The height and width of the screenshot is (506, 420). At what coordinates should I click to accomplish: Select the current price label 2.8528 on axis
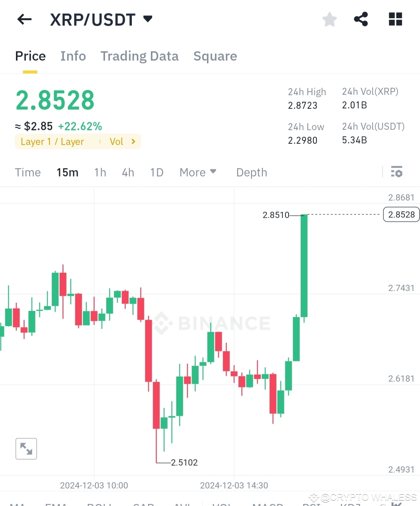click(x=401, y=215)
